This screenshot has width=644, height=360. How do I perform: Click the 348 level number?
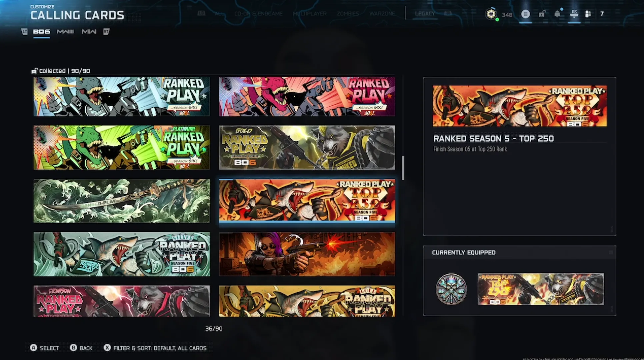507,15
